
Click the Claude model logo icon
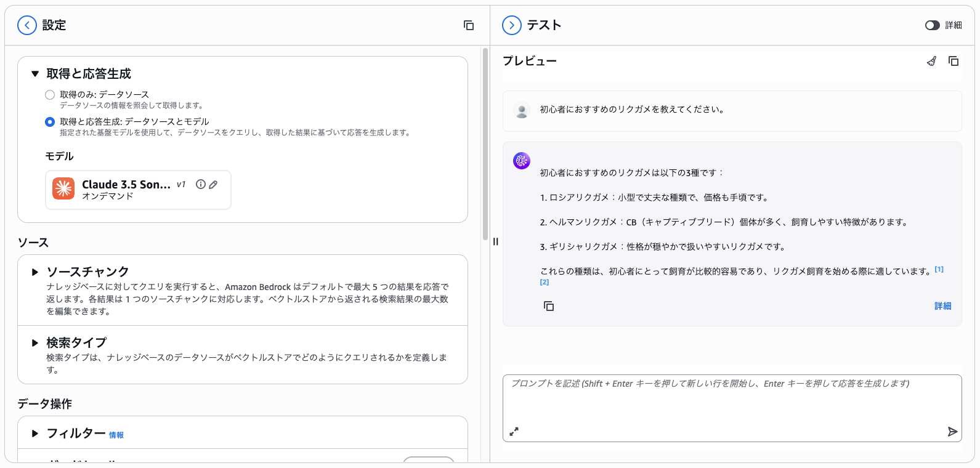click(x=63, y=188)
